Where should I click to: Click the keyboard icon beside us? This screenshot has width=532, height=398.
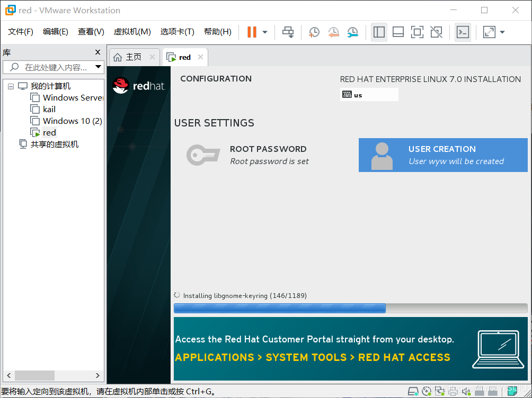click(x=347, y=94)
